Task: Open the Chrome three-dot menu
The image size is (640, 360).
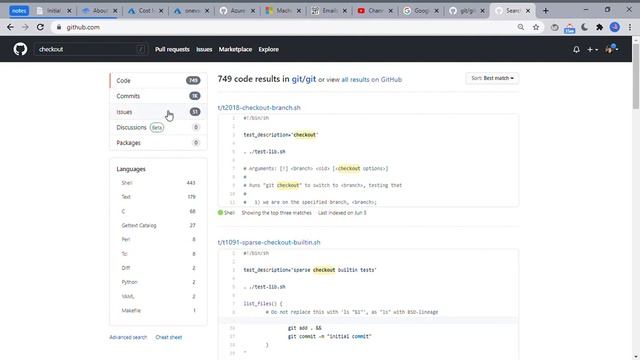Action: click(x=630, y=27)
